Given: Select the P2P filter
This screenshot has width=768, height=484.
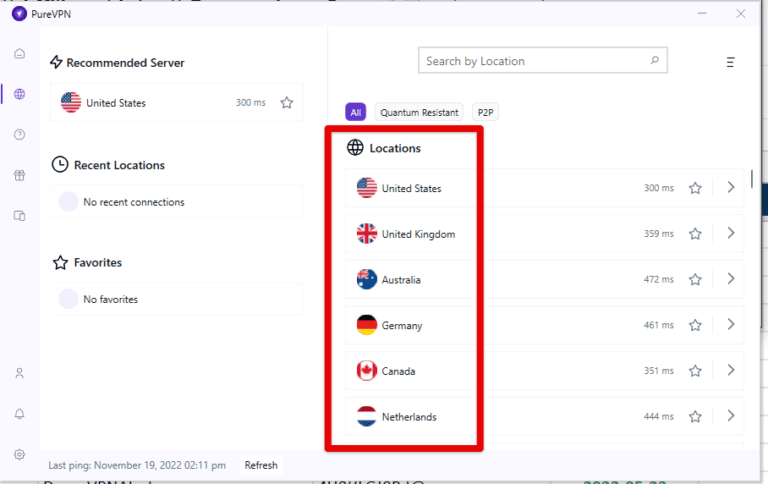Looking at the screenshot, I should coord(485,112).
